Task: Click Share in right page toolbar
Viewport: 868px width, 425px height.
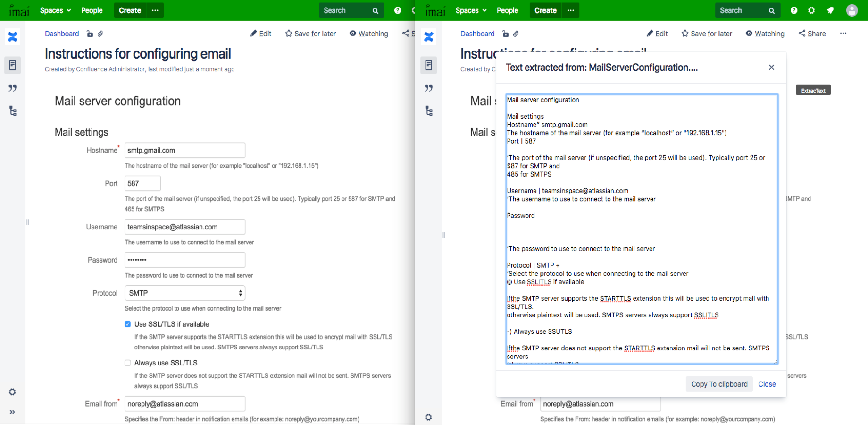Action: tap(812, 34)
